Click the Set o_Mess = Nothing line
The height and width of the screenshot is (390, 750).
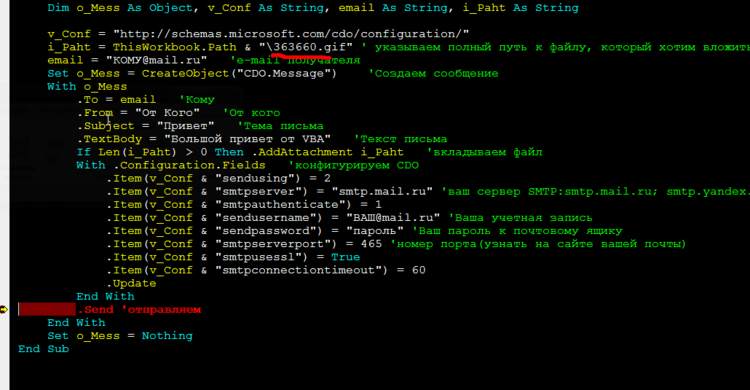(120, 336)
